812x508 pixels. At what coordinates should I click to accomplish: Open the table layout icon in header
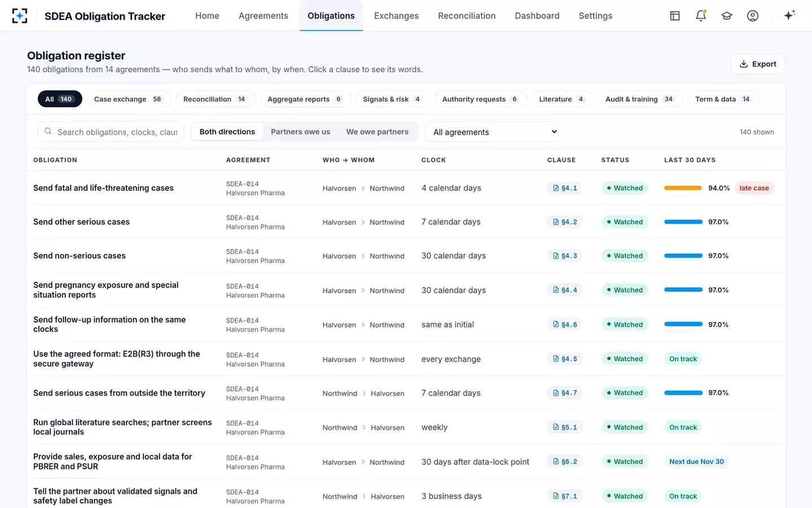[675, 16]
